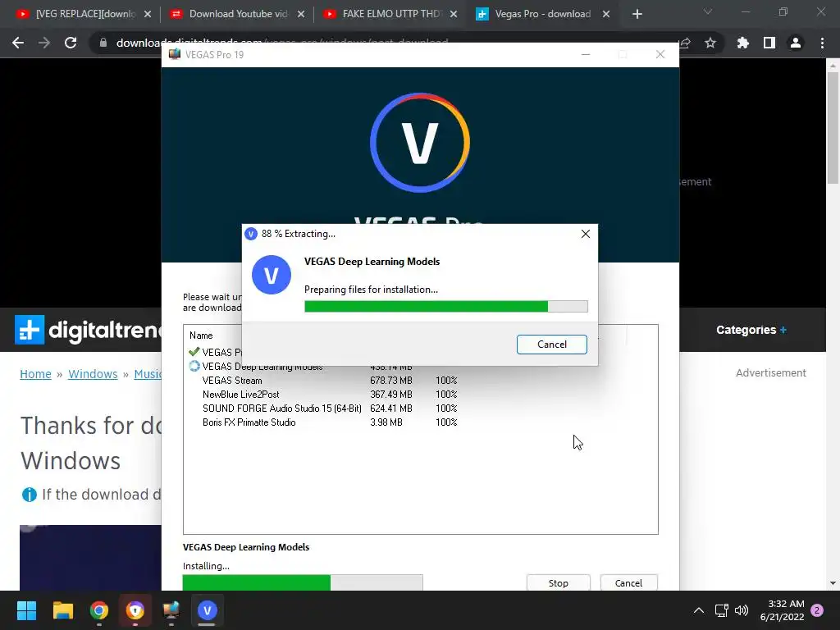Open the tab search chevron in Chrome

tap(708, 11)
